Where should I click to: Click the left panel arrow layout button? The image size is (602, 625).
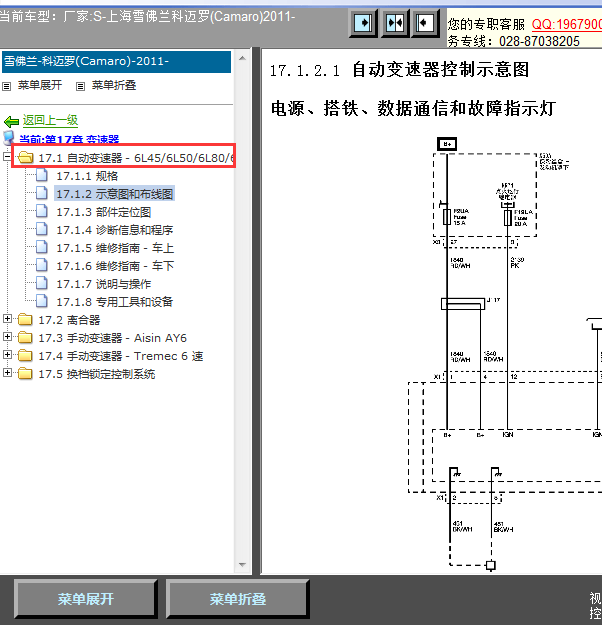[363, 23]
